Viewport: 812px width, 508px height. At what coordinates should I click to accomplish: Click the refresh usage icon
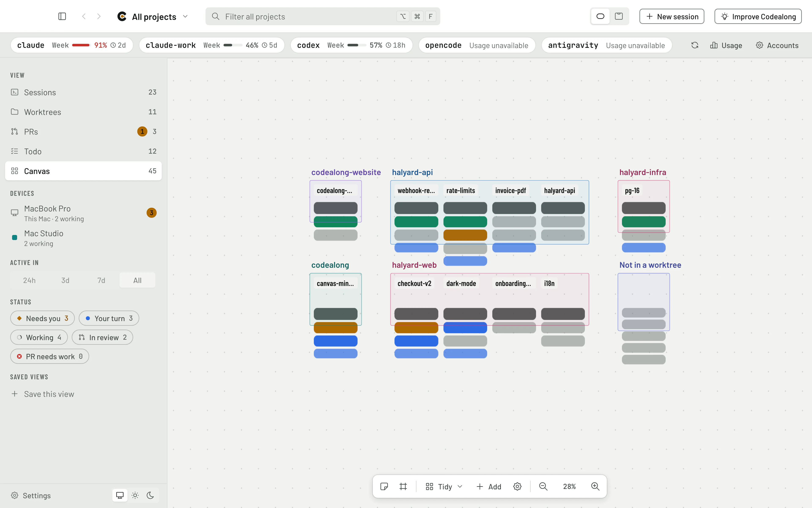pyautogui.click(x=695, y=45)
